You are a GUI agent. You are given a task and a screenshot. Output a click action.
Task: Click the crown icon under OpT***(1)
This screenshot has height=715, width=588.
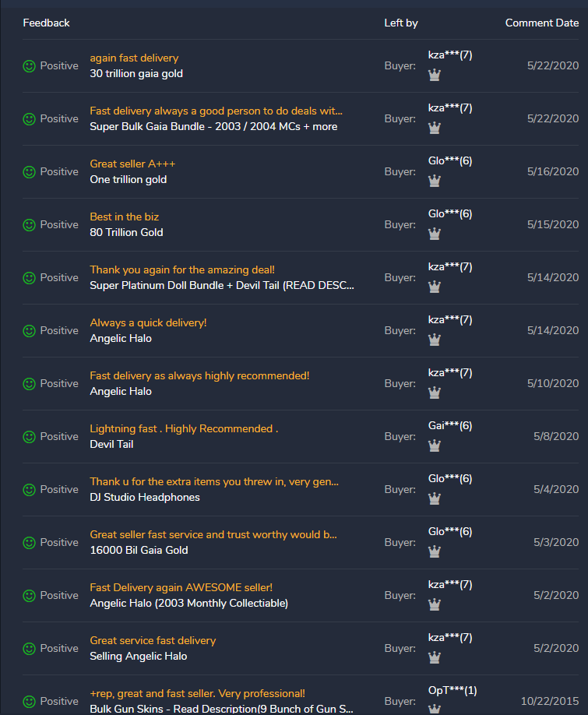tap(435, 709)
